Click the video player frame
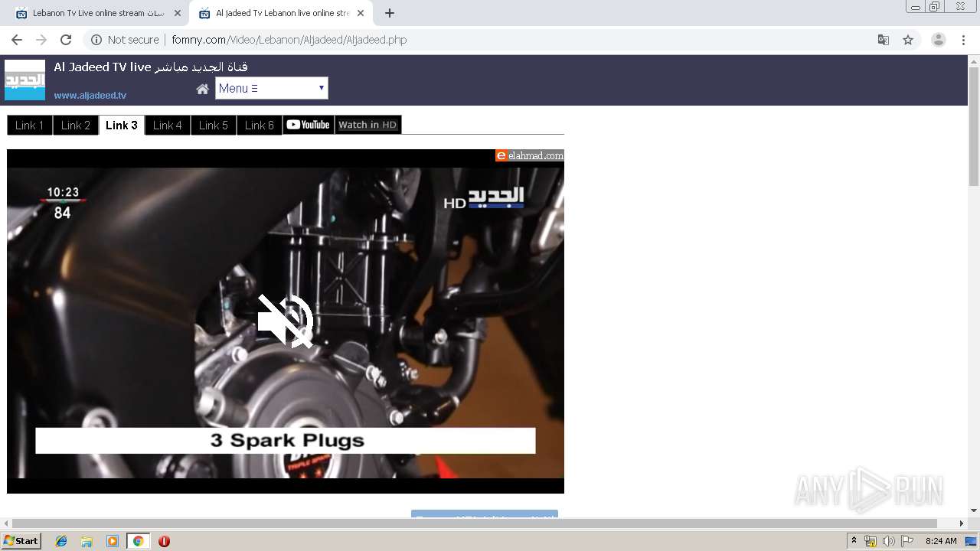980x551 pixels. 286,321
